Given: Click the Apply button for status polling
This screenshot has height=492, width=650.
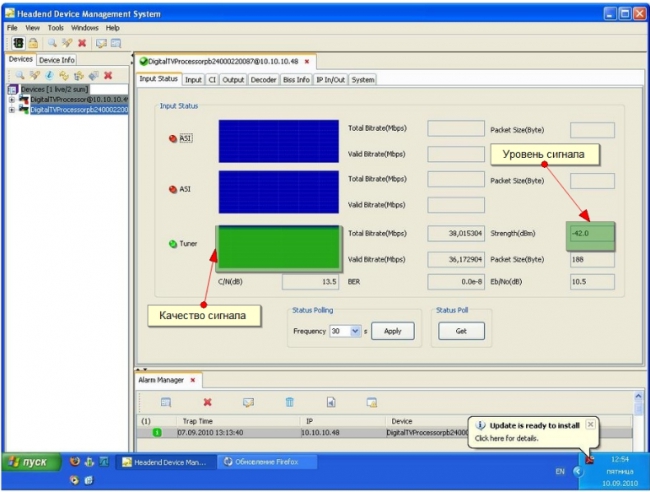Looking at the screenshot, I should (x=393, y=331).
